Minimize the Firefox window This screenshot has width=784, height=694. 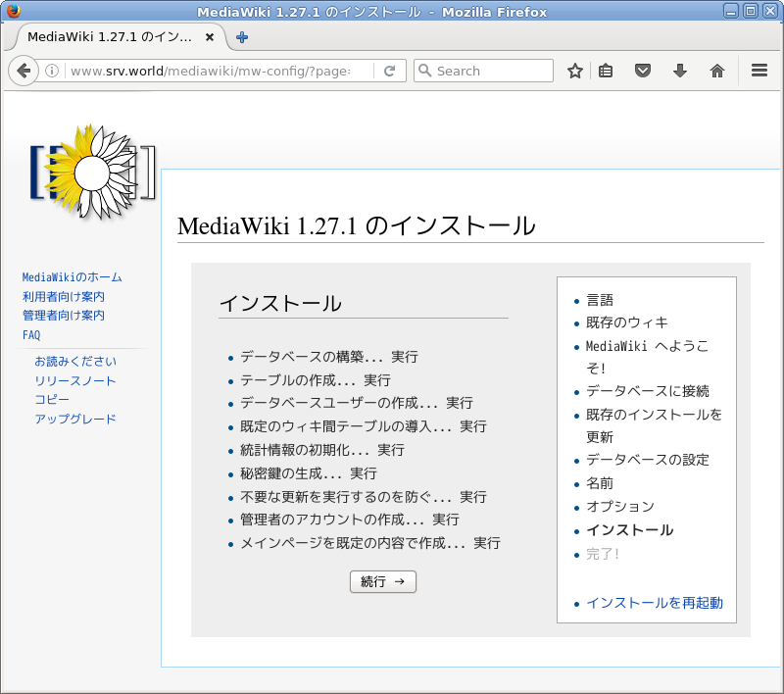pyautogui.click(x=731, y=11)
